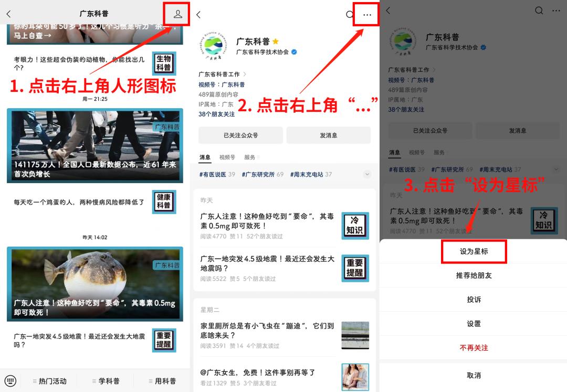Tap the 发消息 button
Screen dimensions: 567x392
coord(328,135)
